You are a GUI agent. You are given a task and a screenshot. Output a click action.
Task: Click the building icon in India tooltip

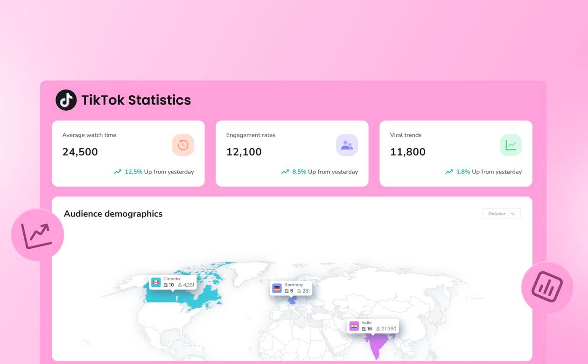click(x=364, y=329)
